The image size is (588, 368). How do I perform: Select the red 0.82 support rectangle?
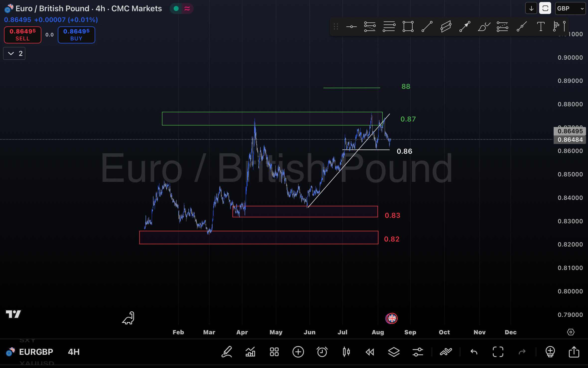tap(259, 238)
